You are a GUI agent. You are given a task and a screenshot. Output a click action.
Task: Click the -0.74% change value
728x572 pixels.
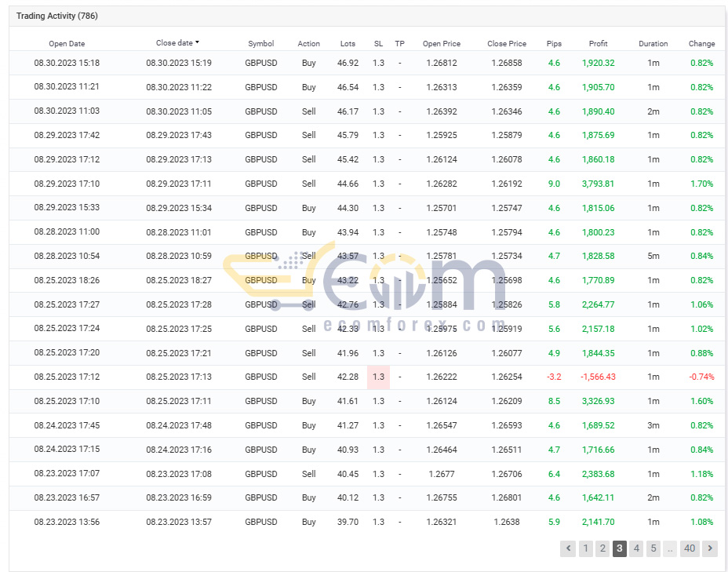pos(701,377)
